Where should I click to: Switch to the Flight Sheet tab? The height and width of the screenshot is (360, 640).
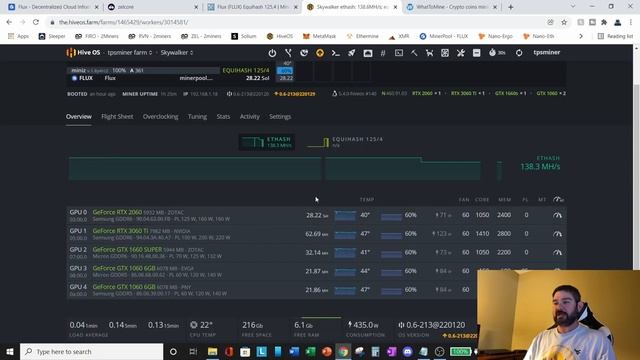click(117, 117)
